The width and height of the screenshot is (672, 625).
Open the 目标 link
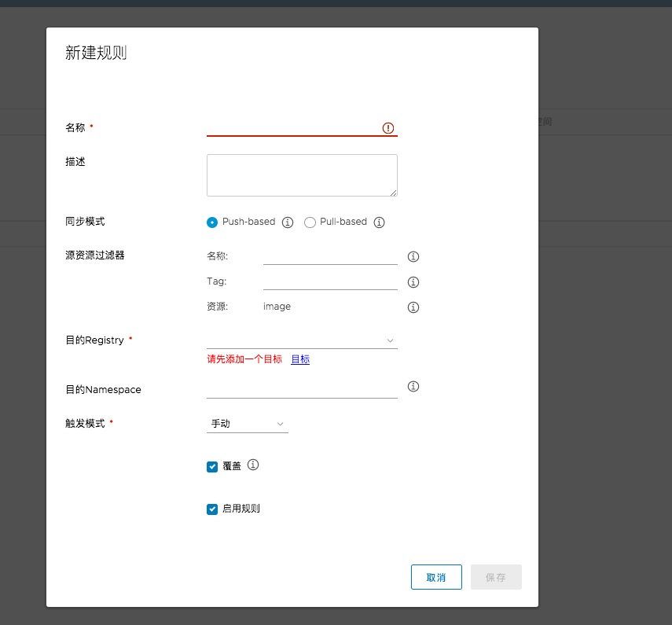coord(300,359)
